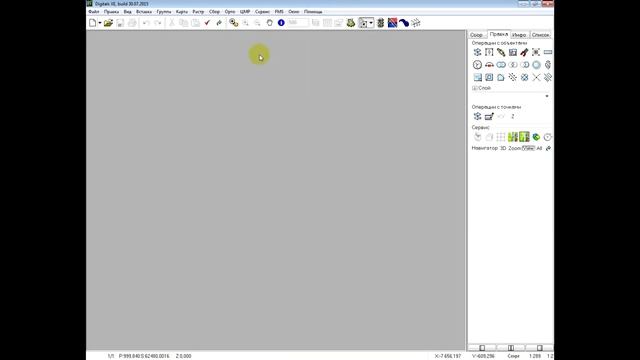Click the red checkmark toolbar icon

point(207,23)
